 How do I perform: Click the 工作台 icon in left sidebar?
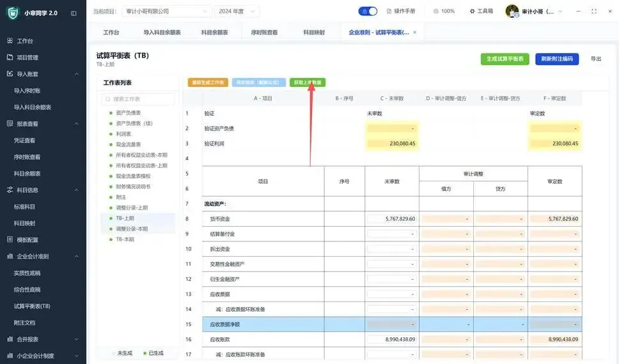pyautogui.click(x=10, y=41)
